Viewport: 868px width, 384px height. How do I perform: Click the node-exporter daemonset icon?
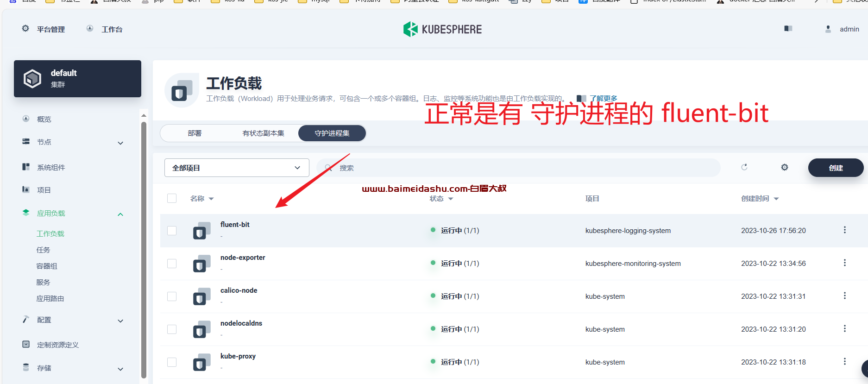[202, 264]
